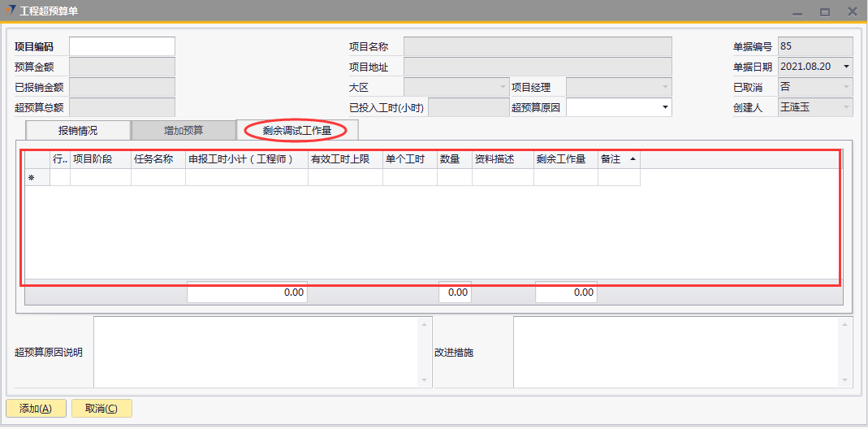
Task: Minimize the 工程超预算单 window
Action: 797,11
